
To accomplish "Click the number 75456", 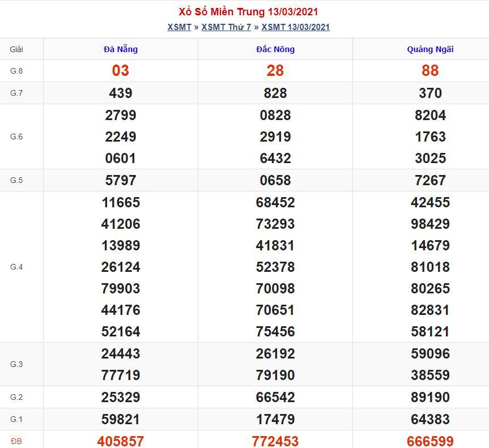I will point(275,331).
